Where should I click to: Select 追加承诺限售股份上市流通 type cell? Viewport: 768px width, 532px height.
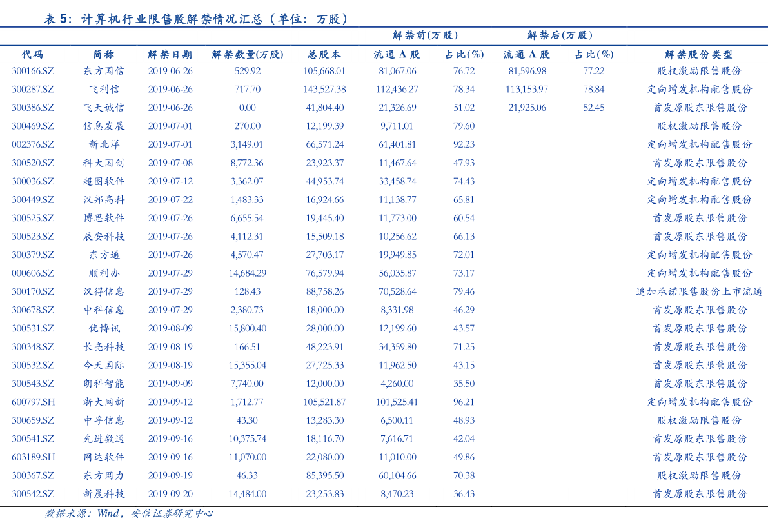tap(699, 292)
